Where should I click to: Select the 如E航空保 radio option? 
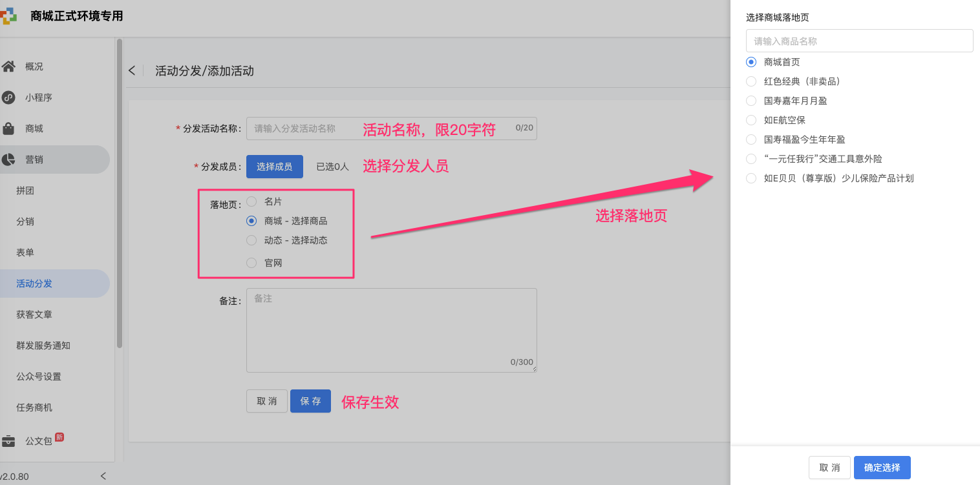coord(751,120)
